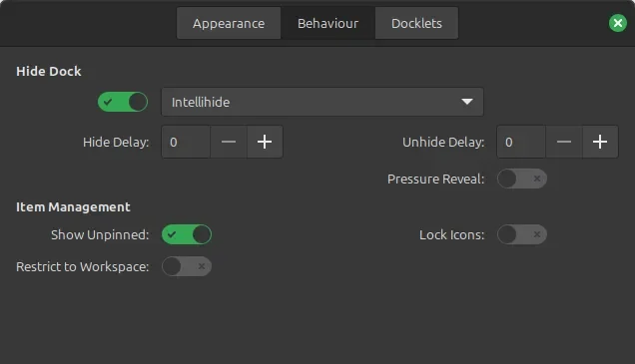Click the Intellihide dropdown arrow icon

(x=467, y=102)
